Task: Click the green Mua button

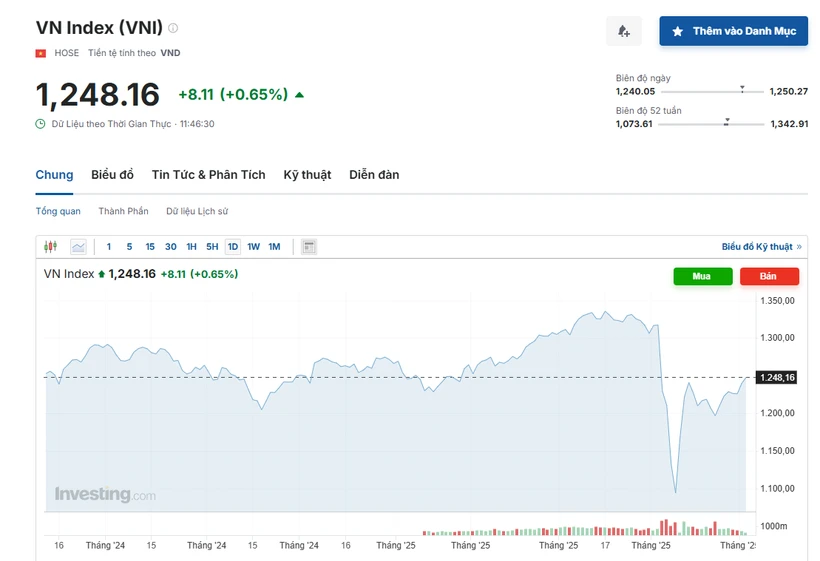Action: tap(703, 276)
